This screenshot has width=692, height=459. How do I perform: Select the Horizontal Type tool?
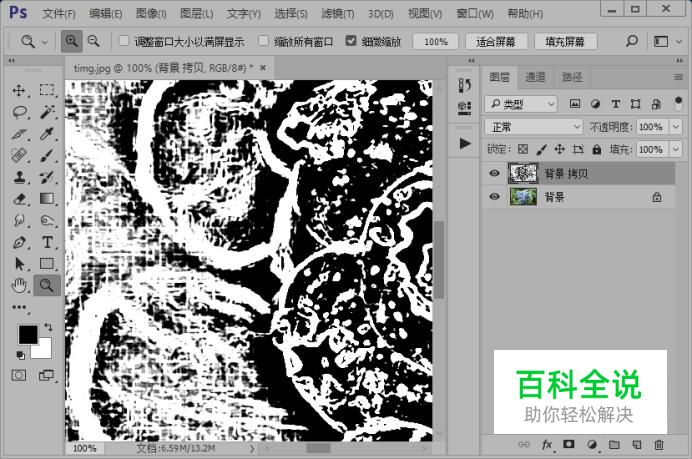(x=46, y=242)
